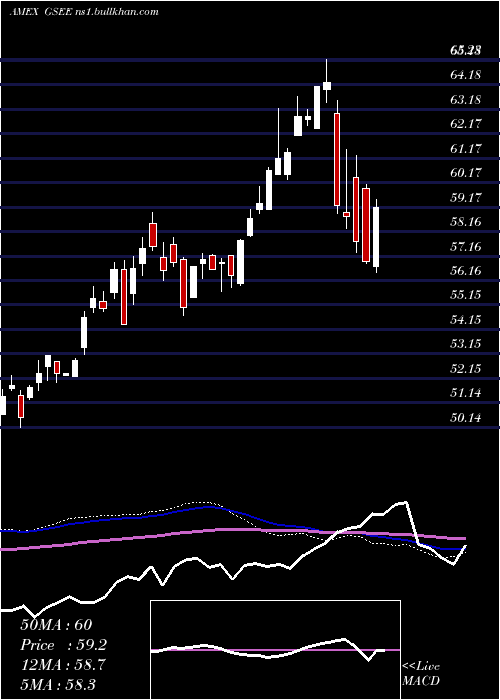Click the 60.17 price axis label

466,172
